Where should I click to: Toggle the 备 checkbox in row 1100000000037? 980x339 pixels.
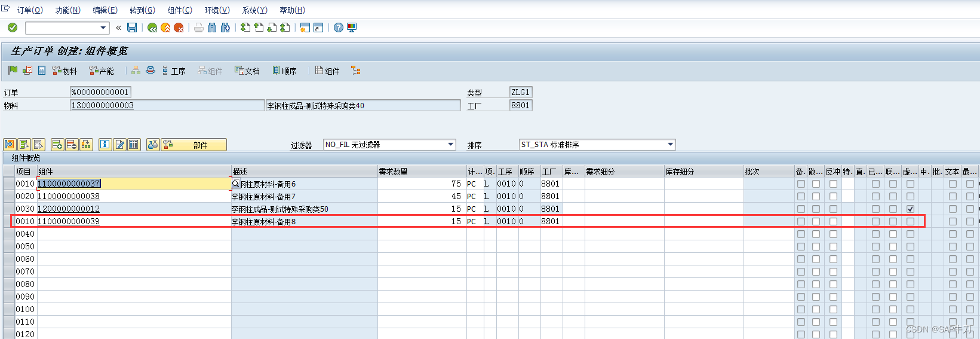(x=801, y=184)
